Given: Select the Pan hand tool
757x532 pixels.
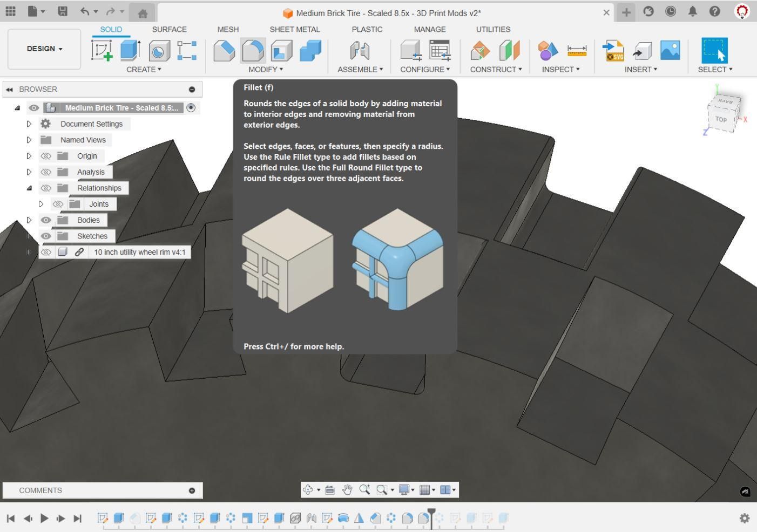Looking at the screenshot, I should (x=347, y=490).
